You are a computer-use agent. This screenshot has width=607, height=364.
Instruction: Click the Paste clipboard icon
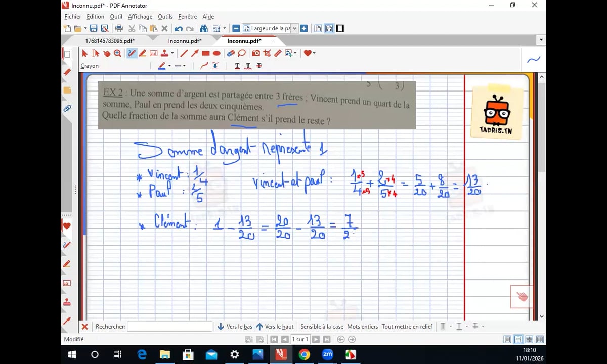154,29
